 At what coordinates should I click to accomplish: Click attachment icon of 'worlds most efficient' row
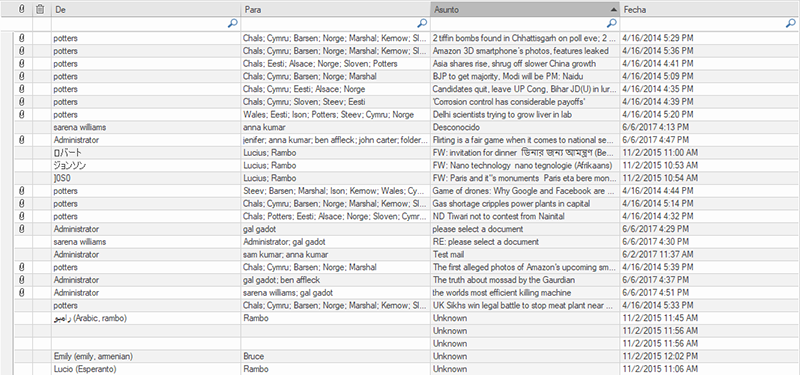click(x=21, y=293)
